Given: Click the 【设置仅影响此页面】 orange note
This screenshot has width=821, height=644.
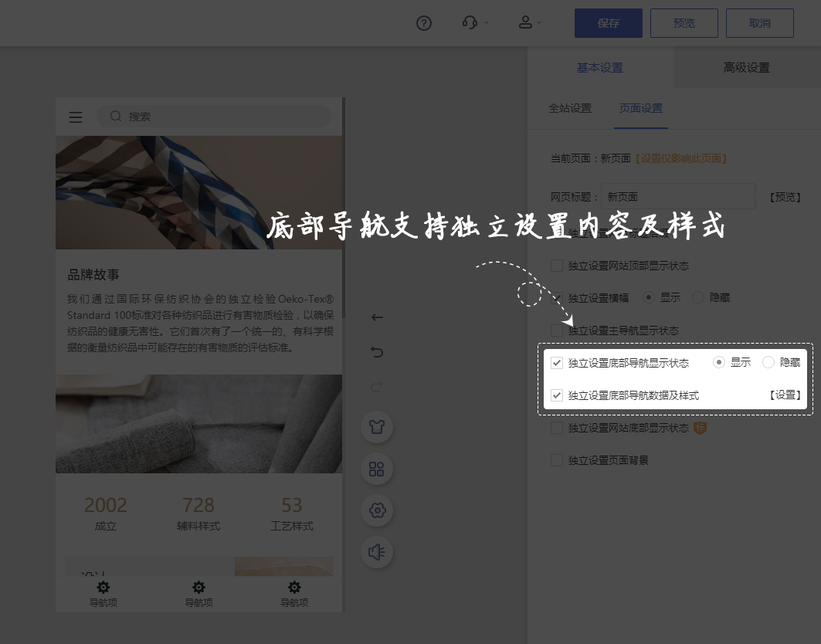Looking at the screenshot, I should point(680,158).
